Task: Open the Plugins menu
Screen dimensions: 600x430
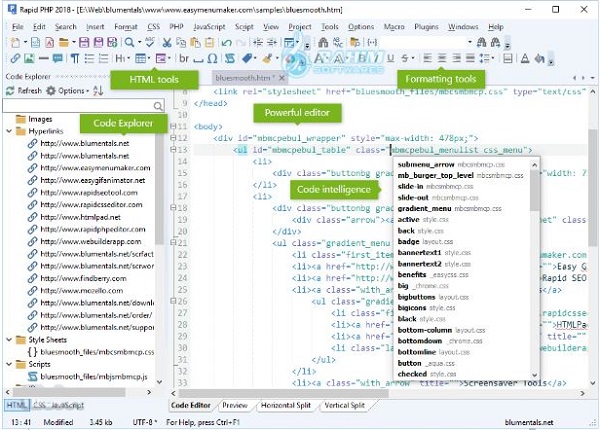Action: [x=426, y=27]
